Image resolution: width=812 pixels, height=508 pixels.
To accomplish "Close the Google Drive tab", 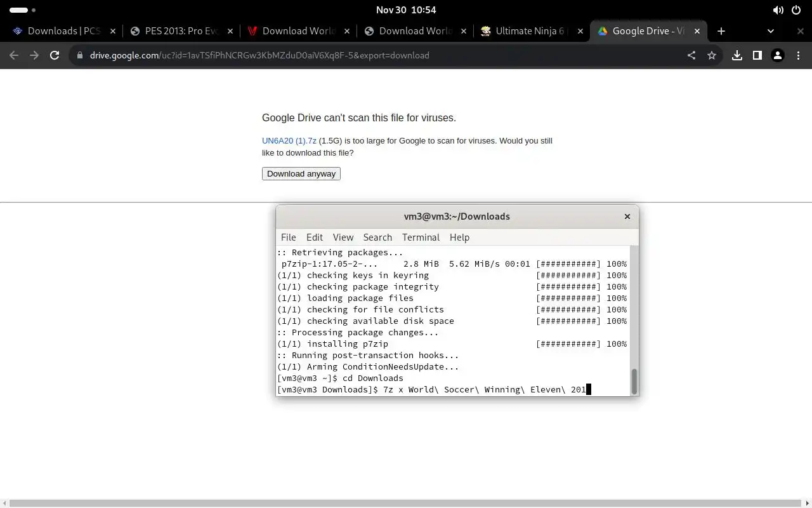I will pos(697,30).
